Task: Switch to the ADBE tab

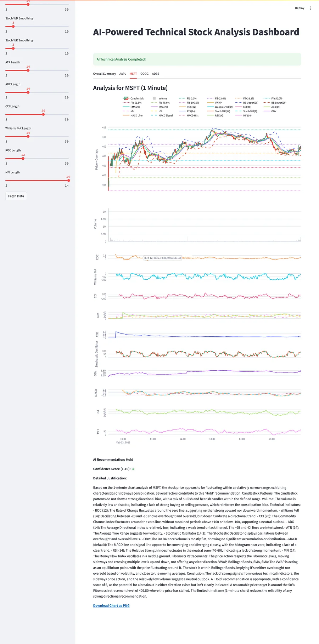Action: [x=156, y=74]
